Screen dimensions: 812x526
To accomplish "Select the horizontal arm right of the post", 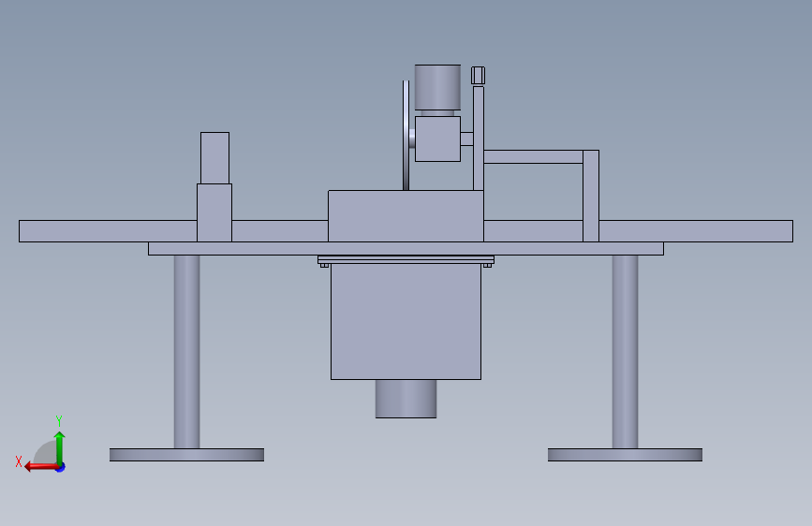I will click(x=534, y=157).
